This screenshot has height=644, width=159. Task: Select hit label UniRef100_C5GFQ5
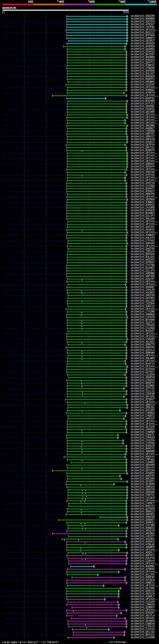[143, 394]
